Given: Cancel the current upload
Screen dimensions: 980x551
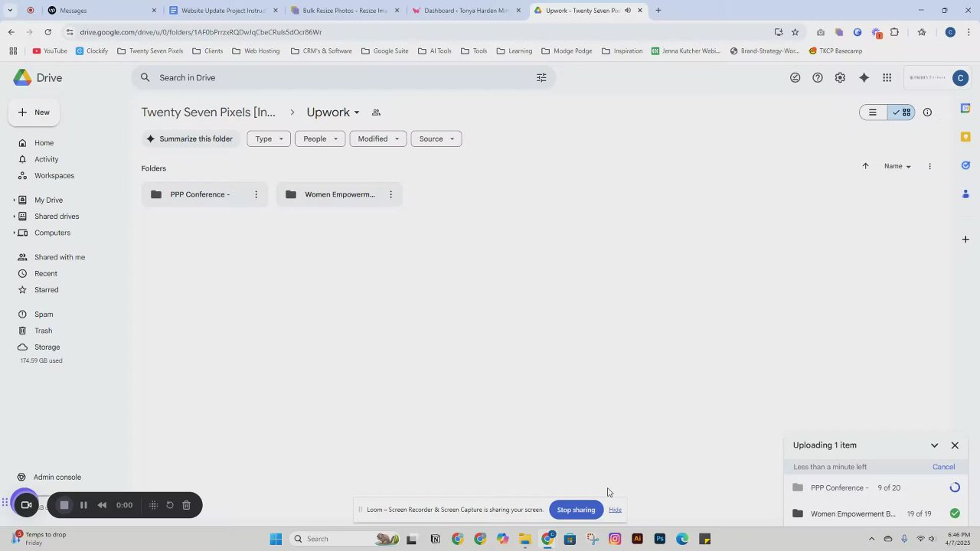Looking at the screenshot, I should pyautogui.click(x=943, y=467).
